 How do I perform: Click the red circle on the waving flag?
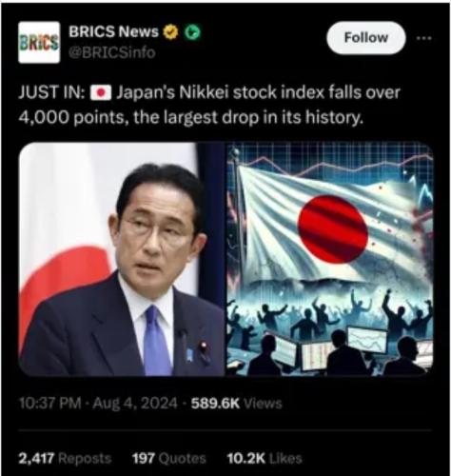click(x=333, y=229)
